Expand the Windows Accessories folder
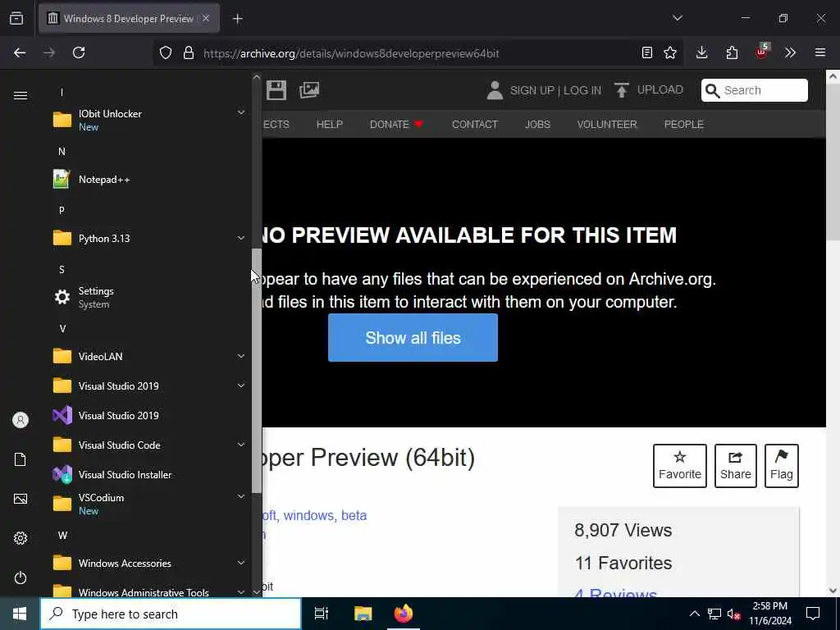Screen dimensions: 840x630 [241, 563]
